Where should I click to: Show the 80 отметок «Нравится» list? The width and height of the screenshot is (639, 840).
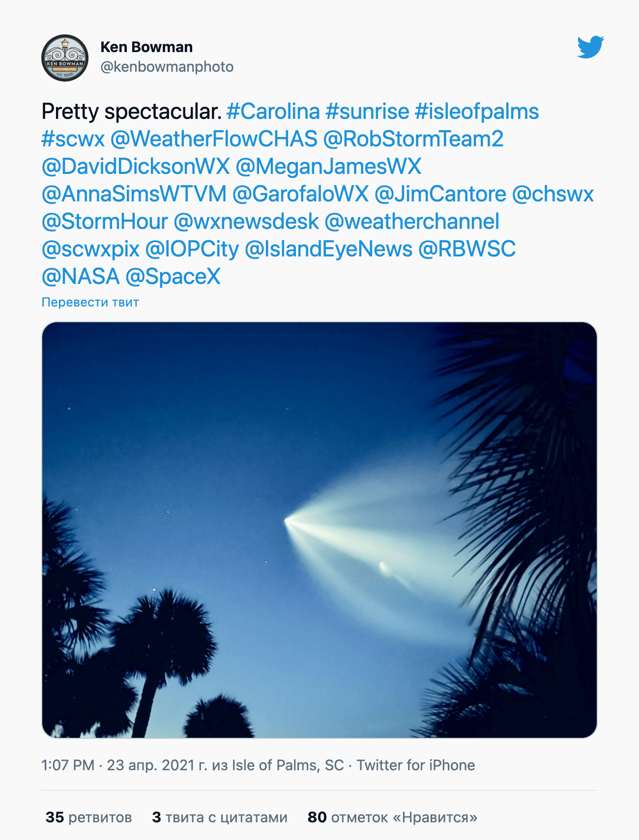(x=392, y=817)
